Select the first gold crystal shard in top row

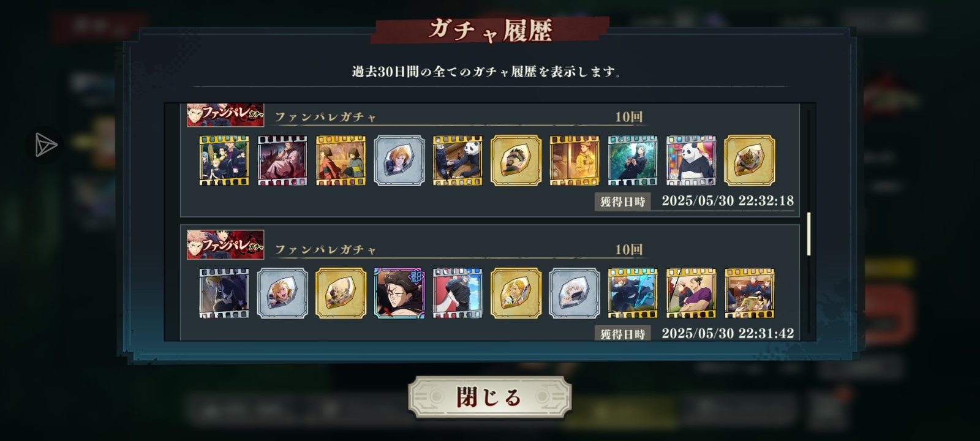tap(516, 160)
